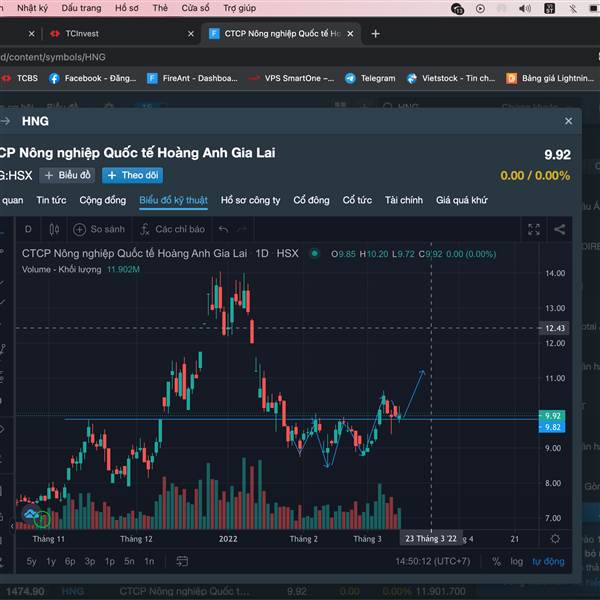Open the chart settings gear
Image resolution: width=600 pixels, height=600 pixels.
pos(555,539)
